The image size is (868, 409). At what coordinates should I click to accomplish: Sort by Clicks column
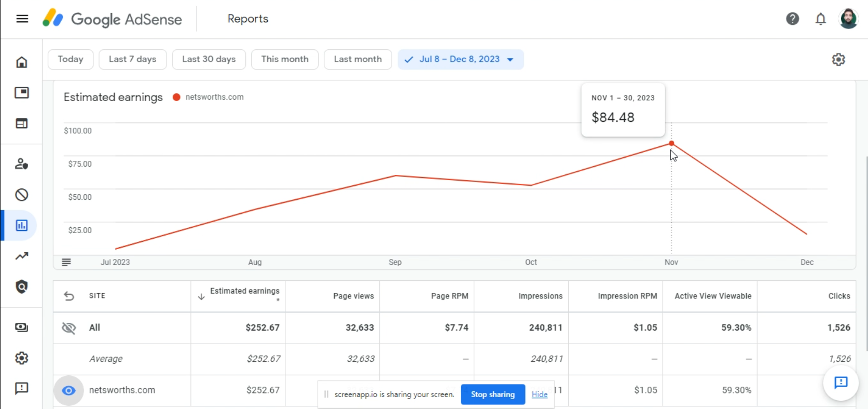(839, 296)
